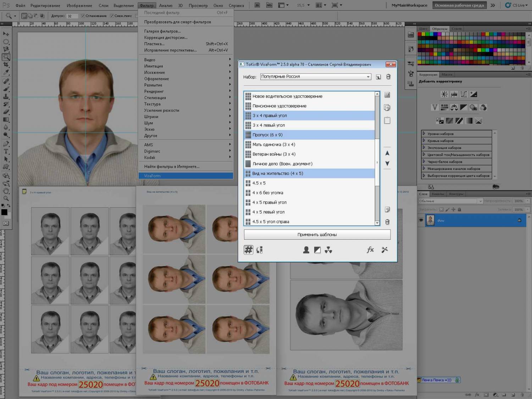Select template 'Пенсионное удостоверение'
Image resolution: width=532 pixels, height=399 pixels.
click(x=310, y=106)
